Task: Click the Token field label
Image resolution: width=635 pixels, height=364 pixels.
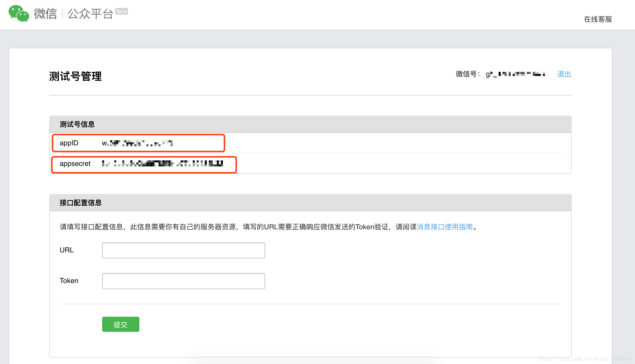Action: [x=69, y=281]
